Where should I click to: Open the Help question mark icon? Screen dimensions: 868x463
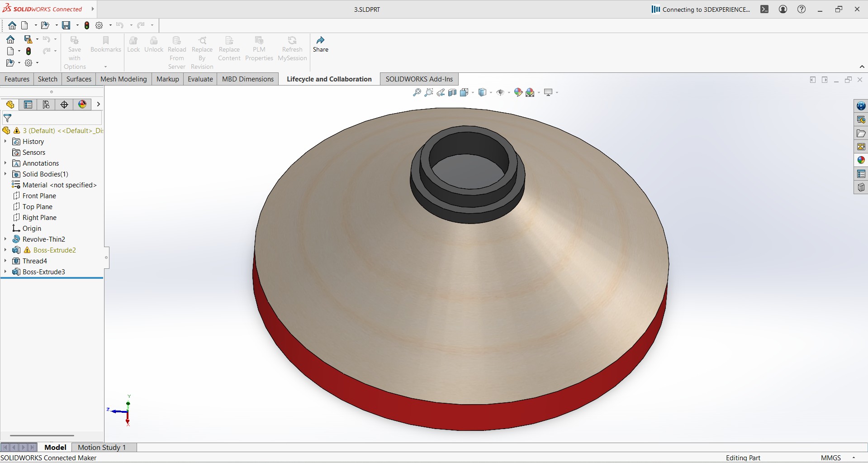point(802,9)
